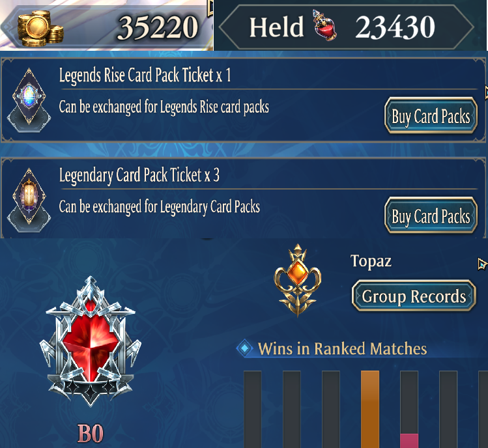Viewport: 488px width, 448px height.
Task: Select the Legendary Card Pack Ticket x 3 title
Action: coord(139,175)
